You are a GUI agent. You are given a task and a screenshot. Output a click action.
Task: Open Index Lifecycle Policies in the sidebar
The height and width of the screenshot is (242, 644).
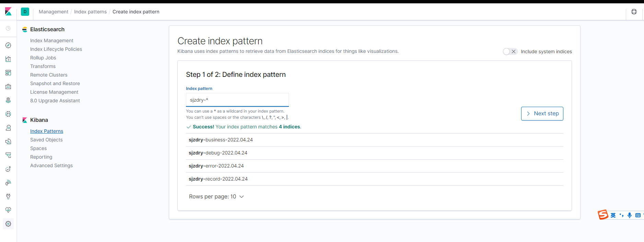click(56, 49)
